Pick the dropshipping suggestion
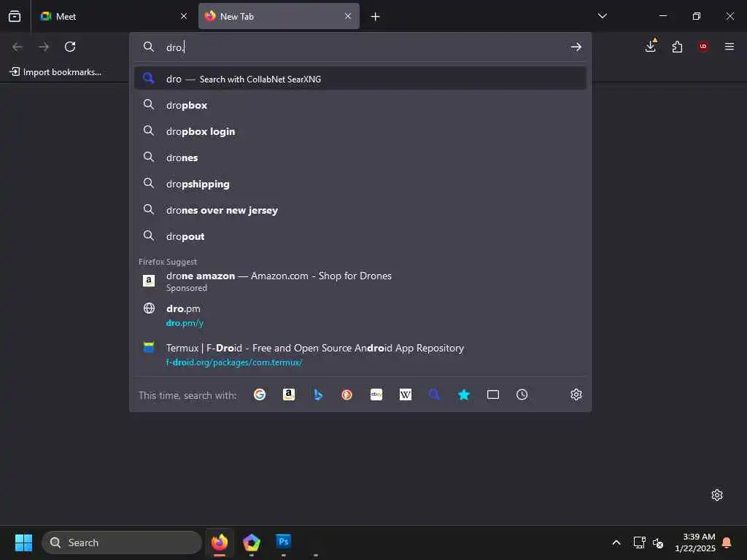The height and width of the screenshot is (560, 747). tap(360, 184)
